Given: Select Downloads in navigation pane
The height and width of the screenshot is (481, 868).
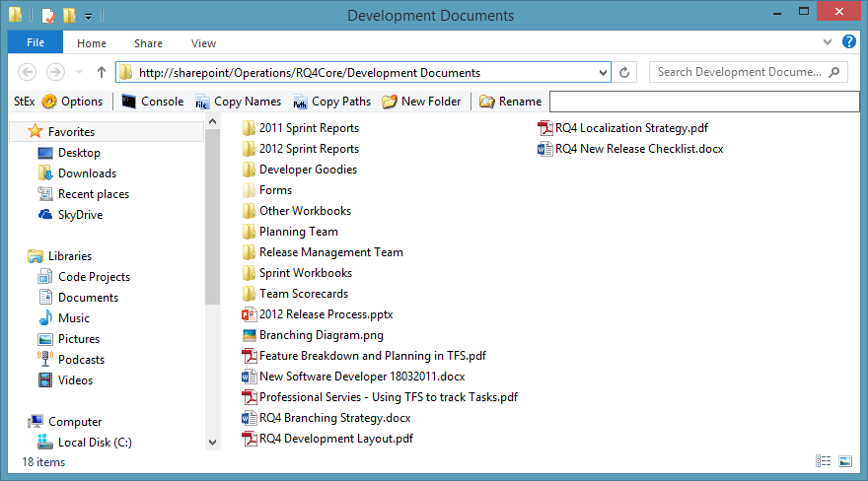Looking at the screenshot, I should coord(77,173).
